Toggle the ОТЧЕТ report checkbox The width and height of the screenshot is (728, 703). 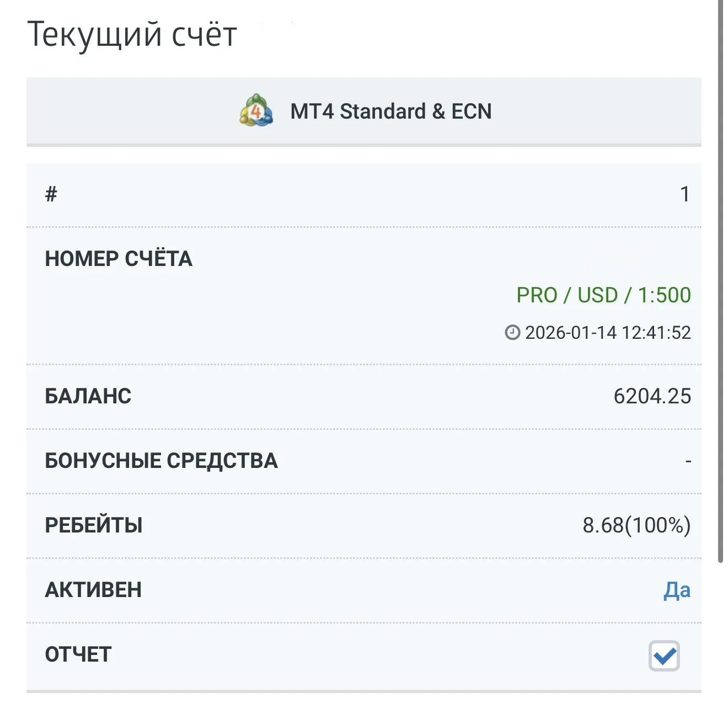(x=664, y=656)
